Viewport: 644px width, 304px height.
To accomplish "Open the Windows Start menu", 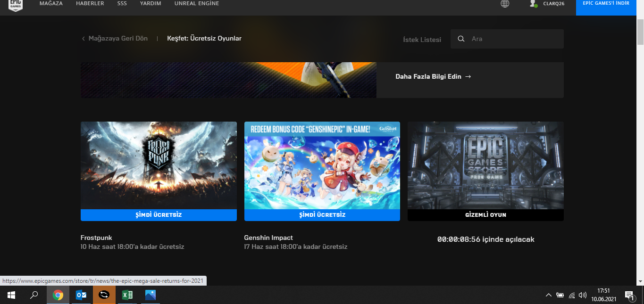I will tap(11, 295).
